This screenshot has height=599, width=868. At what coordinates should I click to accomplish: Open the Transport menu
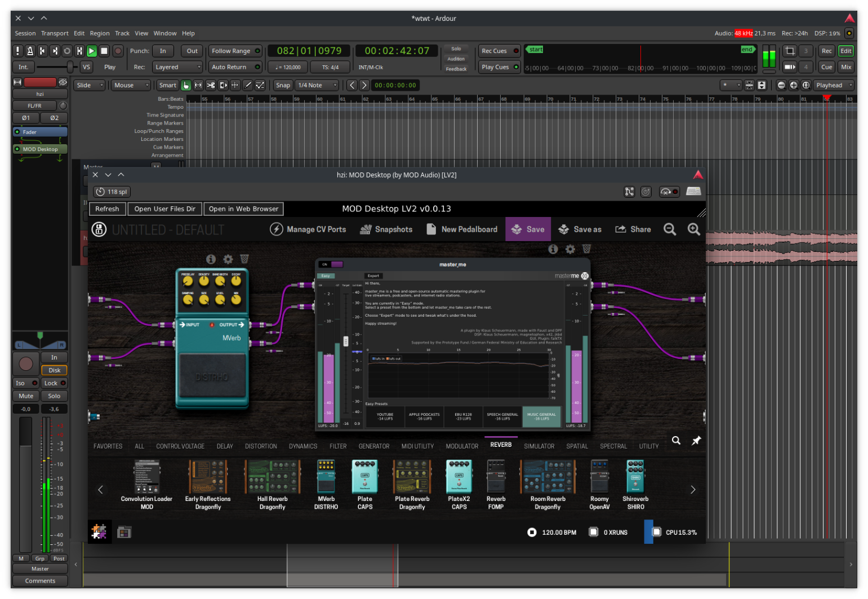click(x=55, y=33)
